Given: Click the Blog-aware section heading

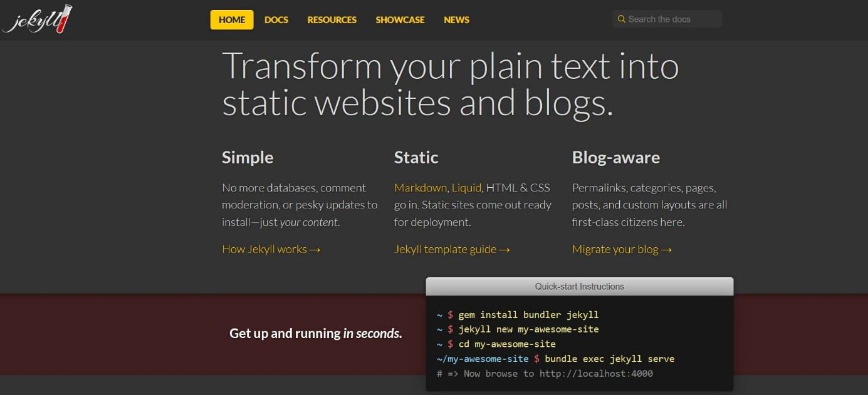Looking at the screenshot, I should click(616, 157).
